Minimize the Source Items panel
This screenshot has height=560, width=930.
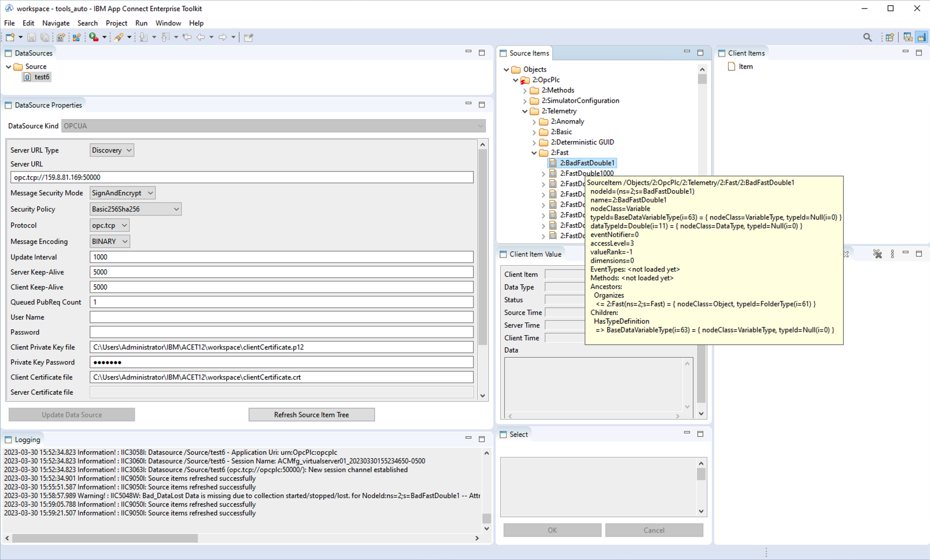[687, 52]
